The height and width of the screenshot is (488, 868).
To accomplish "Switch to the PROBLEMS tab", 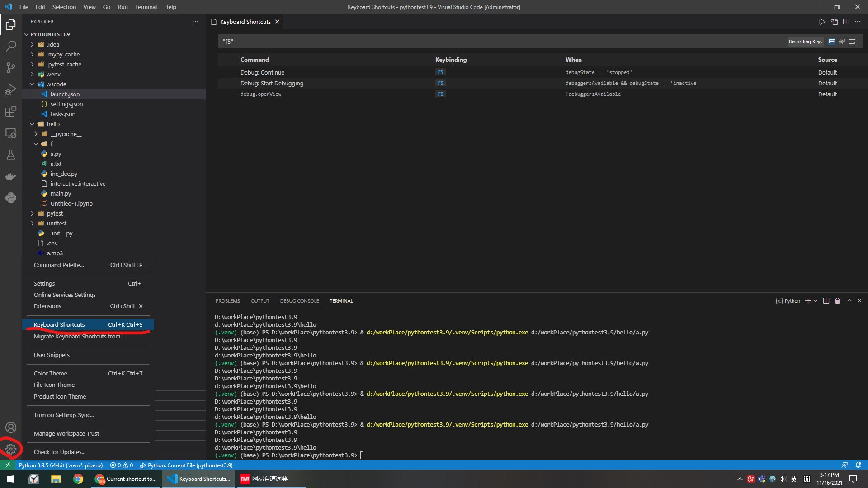I will click(227, 301).
